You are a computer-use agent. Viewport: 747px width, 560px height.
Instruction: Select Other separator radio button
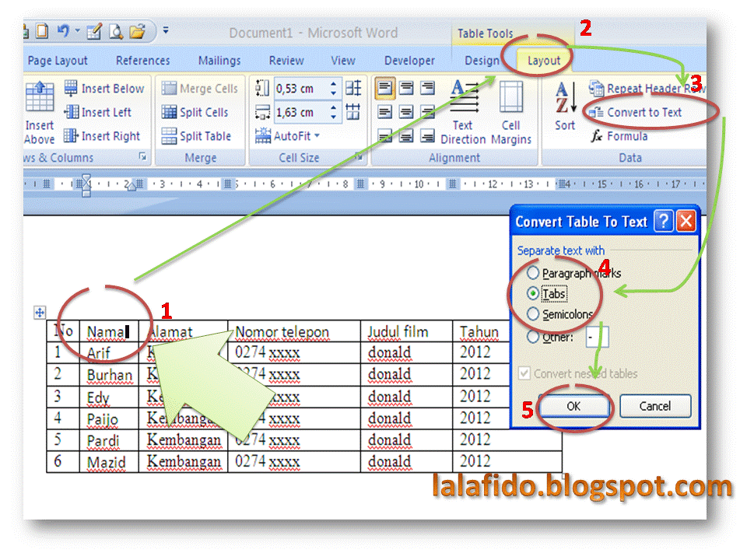[533, 337]
